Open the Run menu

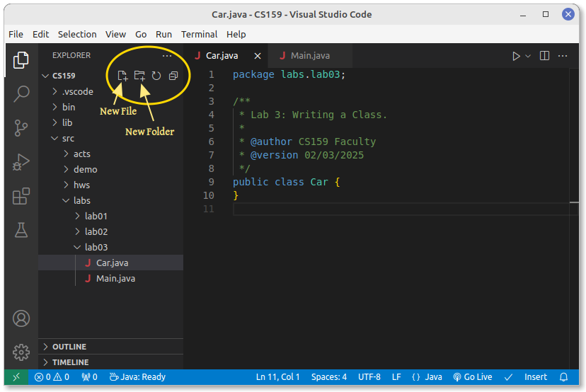(x=163, y=35)
